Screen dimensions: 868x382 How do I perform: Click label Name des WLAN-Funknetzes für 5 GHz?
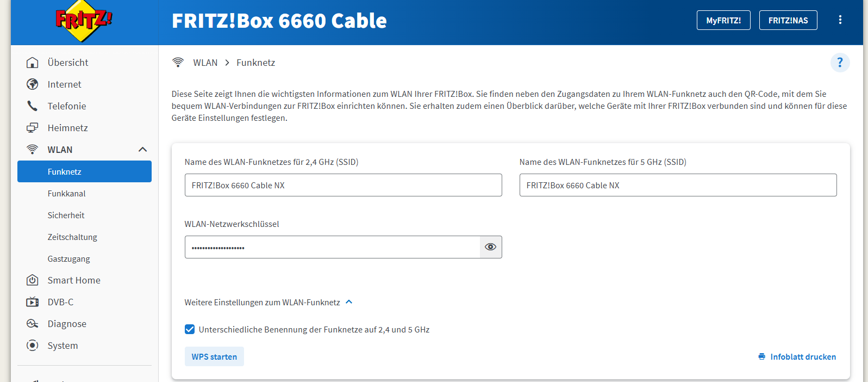(x=603, y=162)
